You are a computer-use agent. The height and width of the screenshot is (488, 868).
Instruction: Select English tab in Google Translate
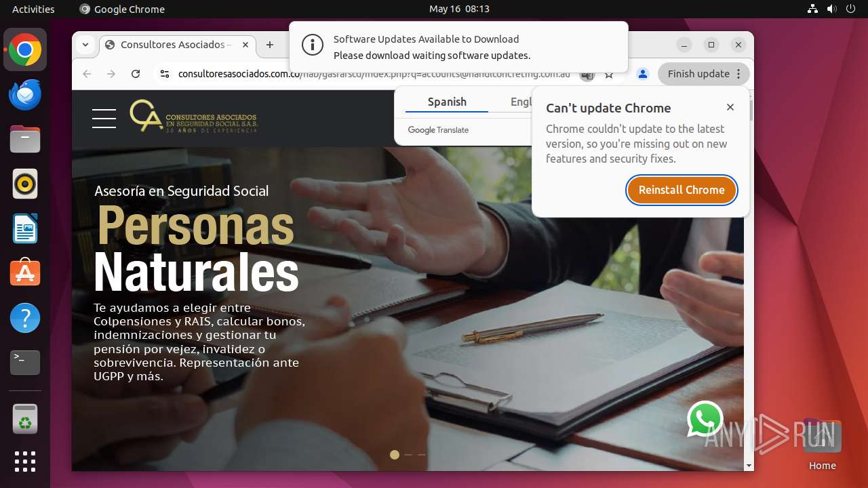click(x=521, y=102)
